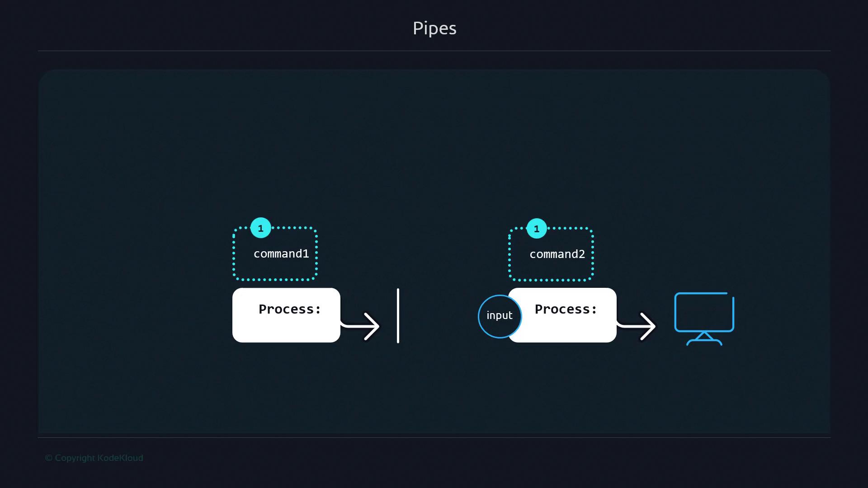868x488 pixels.
Task: Click the vertical pipe symbol
Action: point(398,315)
